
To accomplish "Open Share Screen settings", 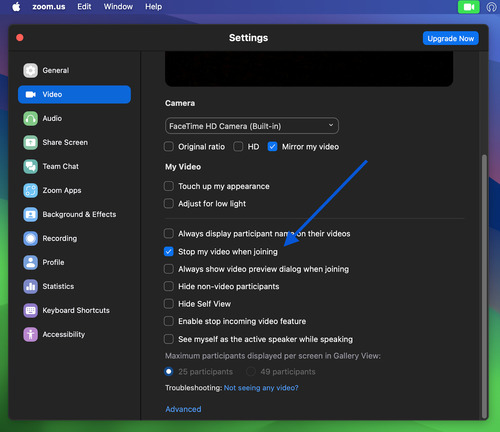I will pos(74,142).
